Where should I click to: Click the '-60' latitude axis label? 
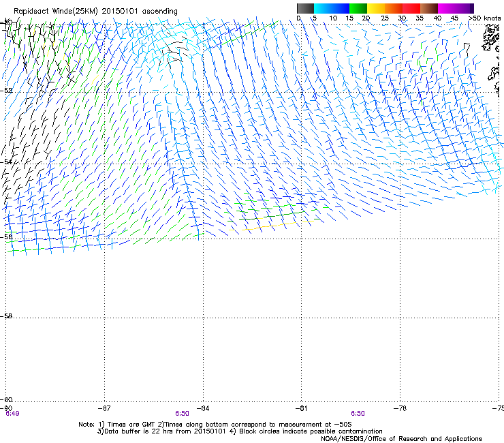[x=6, y=399]
